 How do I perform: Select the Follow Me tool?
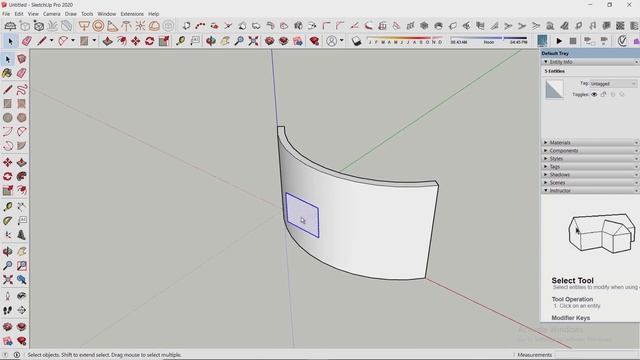coord(22,176)
